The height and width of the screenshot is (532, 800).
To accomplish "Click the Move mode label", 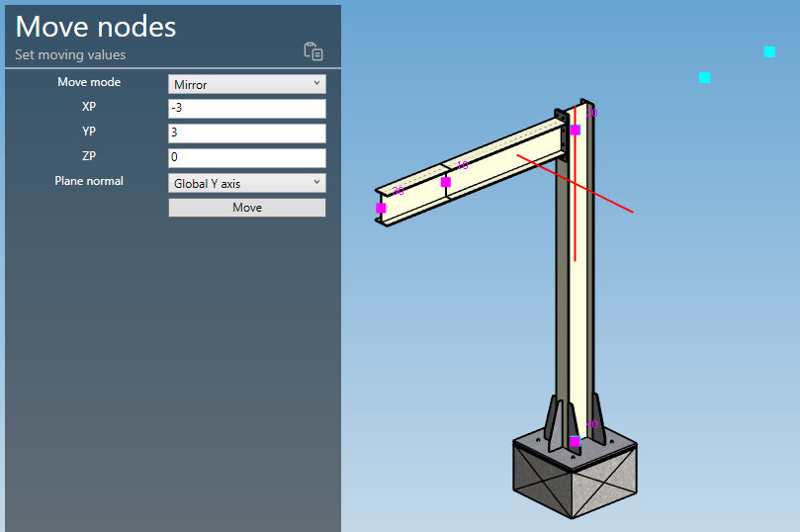I will 89,82.
